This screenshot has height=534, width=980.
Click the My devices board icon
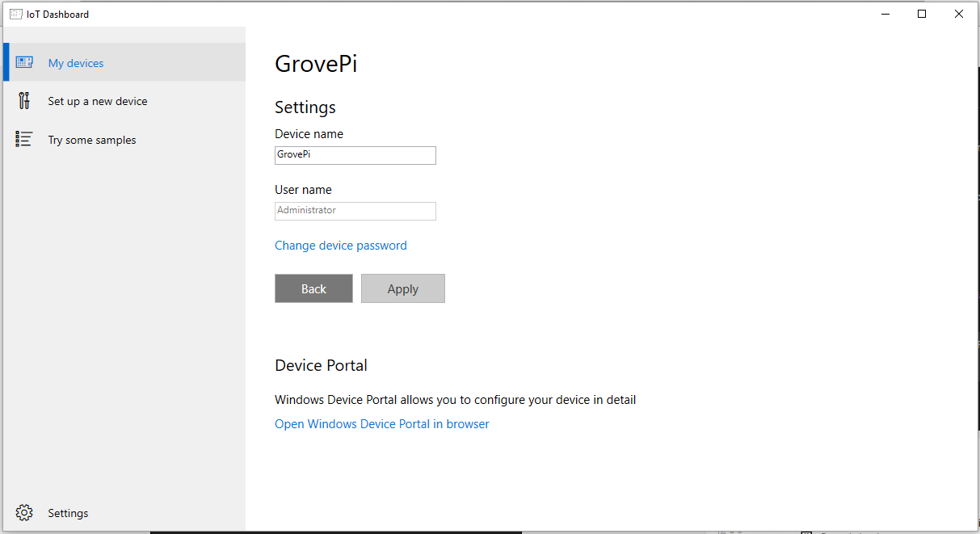click(24, 63)
